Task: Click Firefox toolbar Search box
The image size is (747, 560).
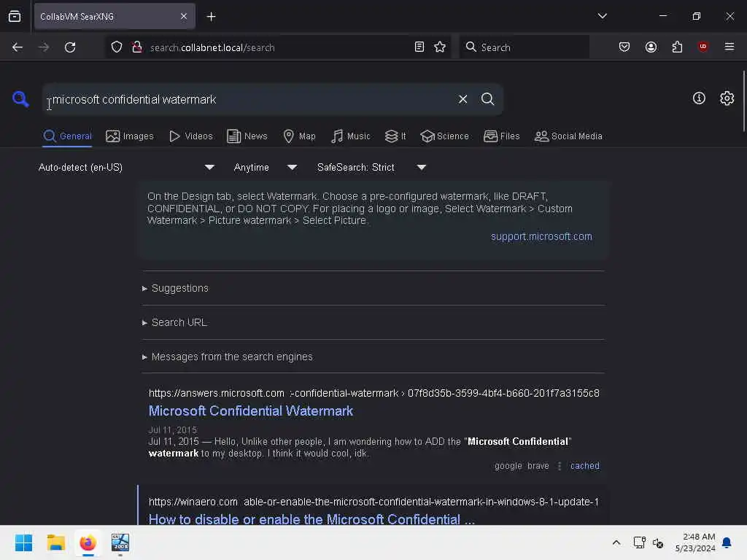Action: tap(524, 47)
